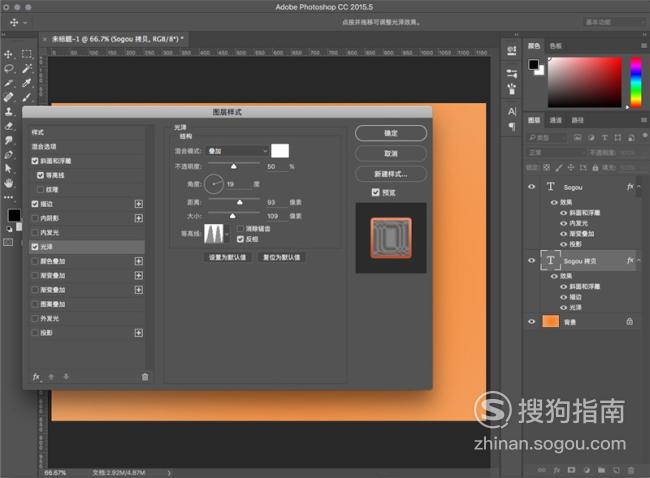Select the Magic Wand tool

27,68
